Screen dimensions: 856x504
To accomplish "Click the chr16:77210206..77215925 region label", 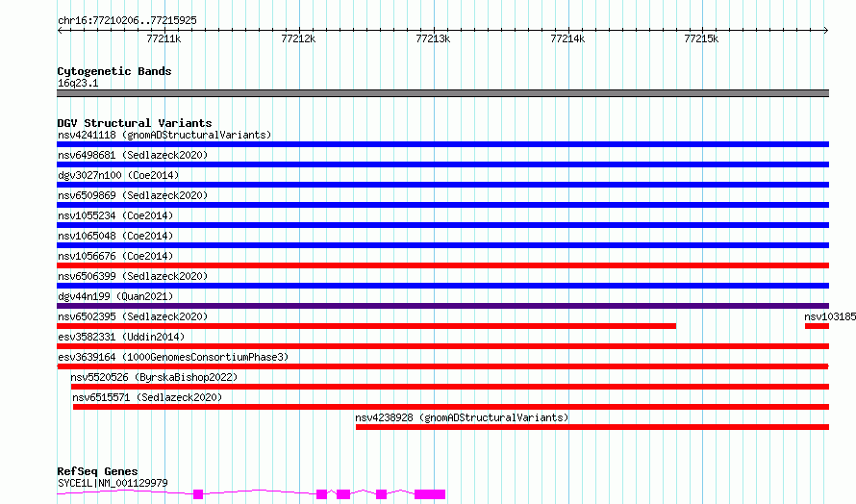I will click(127, 20).
